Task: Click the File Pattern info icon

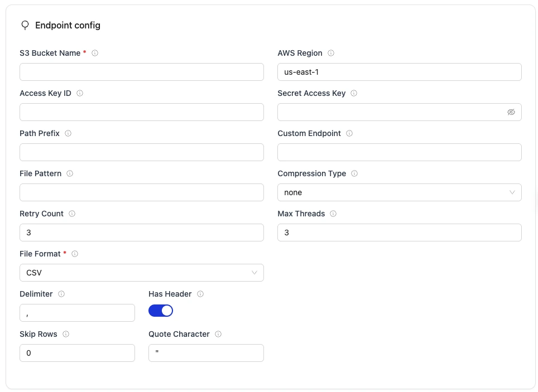Action: pyautogui.click(x=69, y=173)
